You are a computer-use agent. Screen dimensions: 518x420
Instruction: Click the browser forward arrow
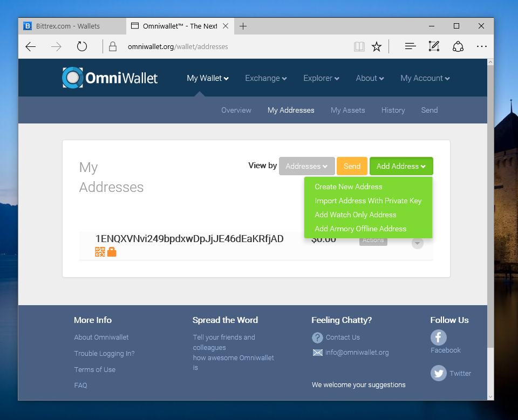(x=56, y=46)
